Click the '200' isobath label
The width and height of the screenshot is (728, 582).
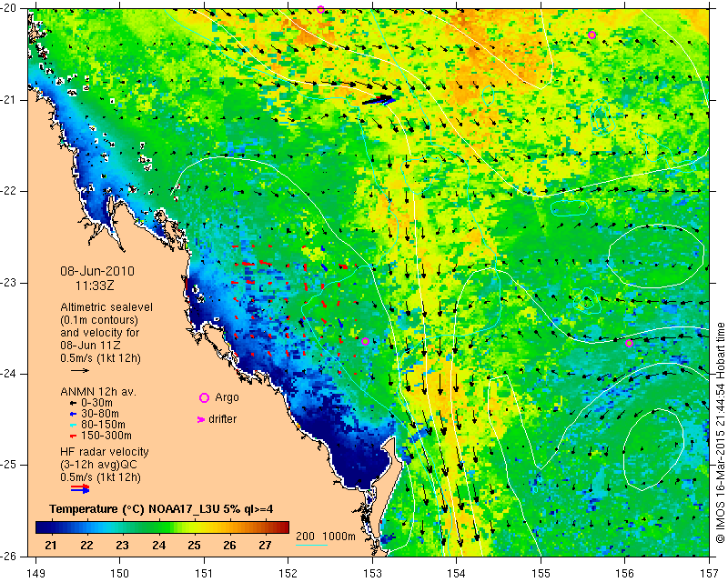pos(305,537)
